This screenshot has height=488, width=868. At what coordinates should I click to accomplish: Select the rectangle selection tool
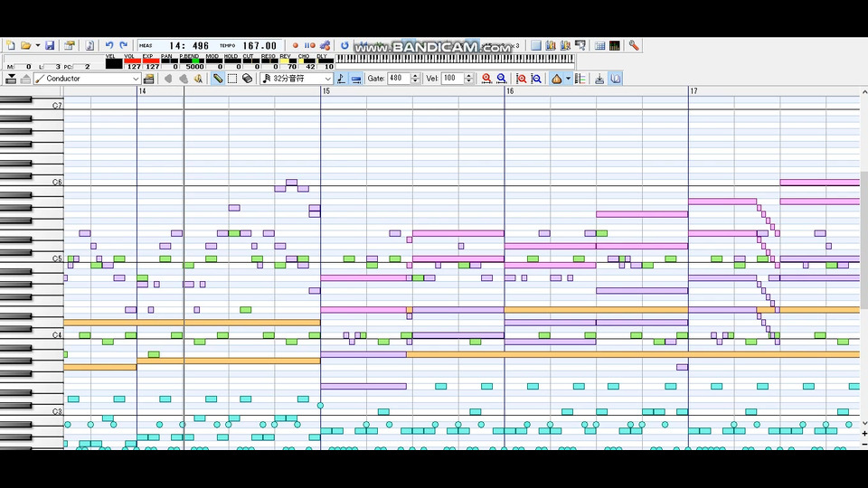pos(232,79)
